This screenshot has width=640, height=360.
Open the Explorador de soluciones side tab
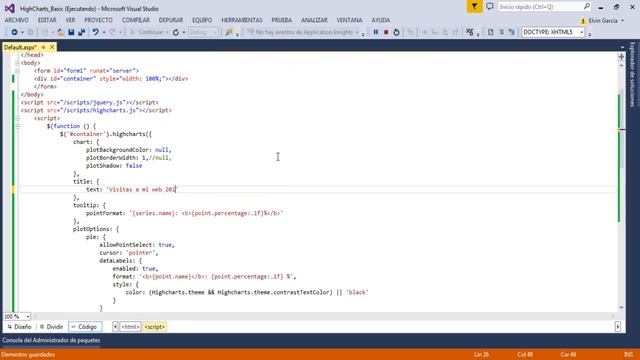click(632, 74)
